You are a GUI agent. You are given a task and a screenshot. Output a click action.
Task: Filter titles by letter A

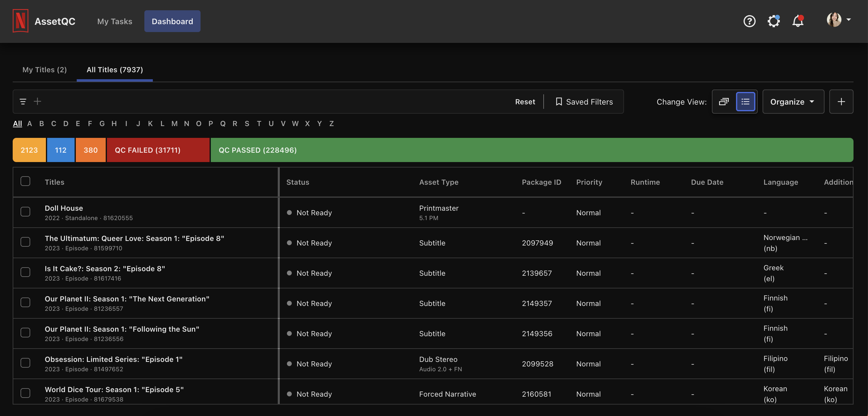click(x=30, y=123)
